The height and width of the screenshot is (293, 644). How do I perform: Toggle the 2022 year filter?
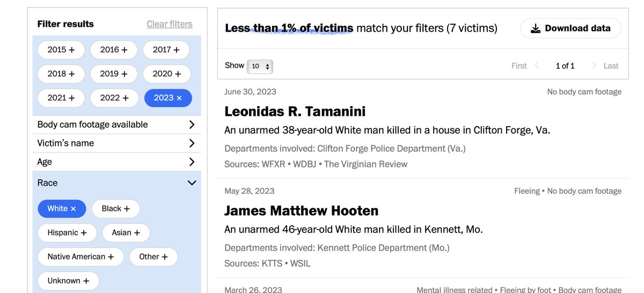pyautogui.click(x=114, y=98)
